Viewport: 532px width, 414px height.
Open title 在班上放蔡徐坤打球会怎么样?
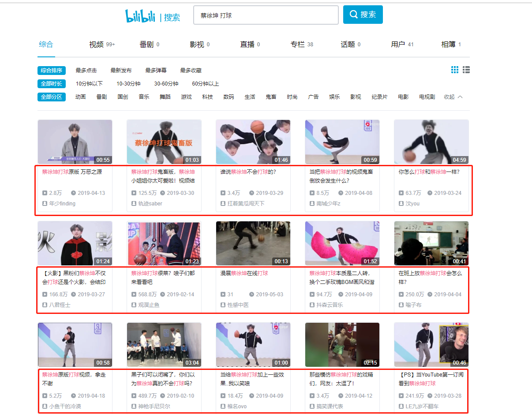click(430, 277)
